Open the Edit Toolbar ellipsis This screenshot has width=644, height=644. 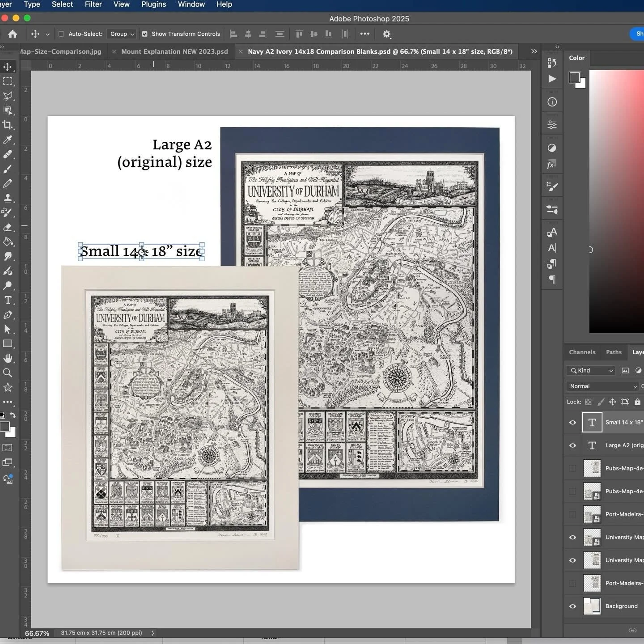coord(8,402)
